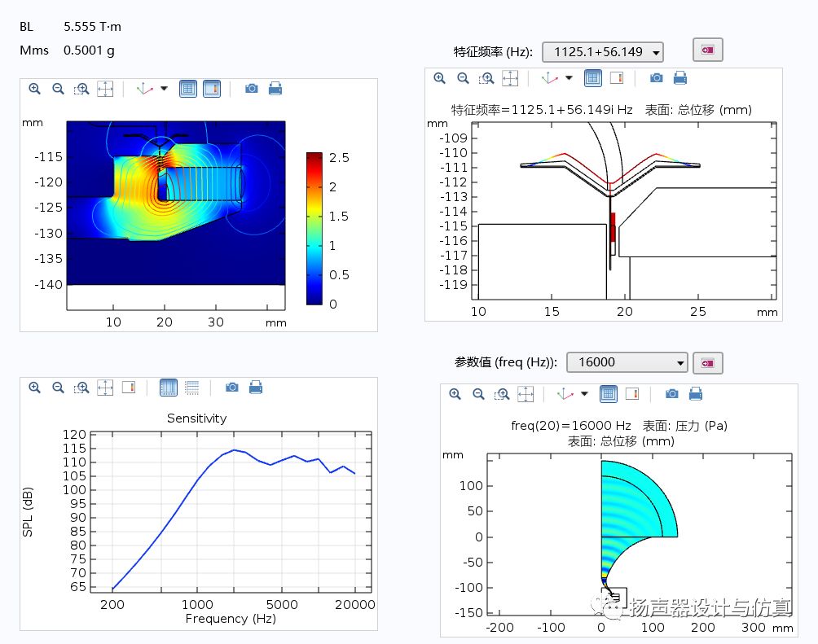Click Zoom Out on the Sensitivity plot toolbar
Screen dimensions: 818x644
coord(58,388)
